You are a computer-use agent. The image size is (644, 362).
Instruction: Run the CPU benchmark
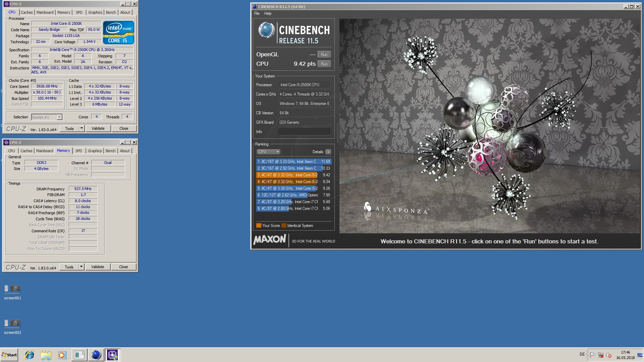(324, 64)
